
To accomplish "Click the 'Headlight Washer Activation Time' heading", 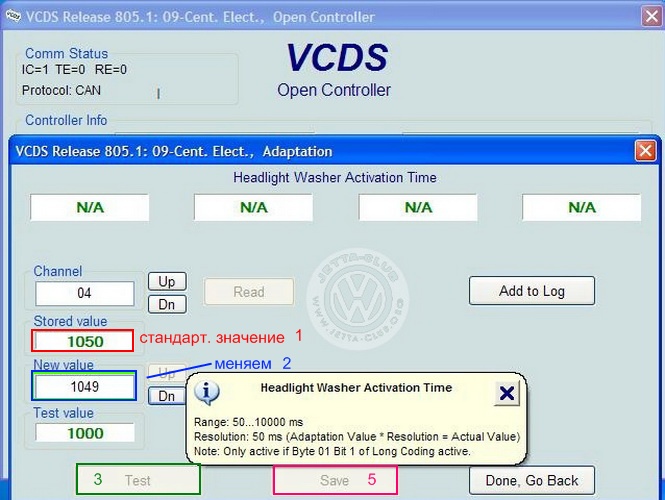I will pos(335,177).
